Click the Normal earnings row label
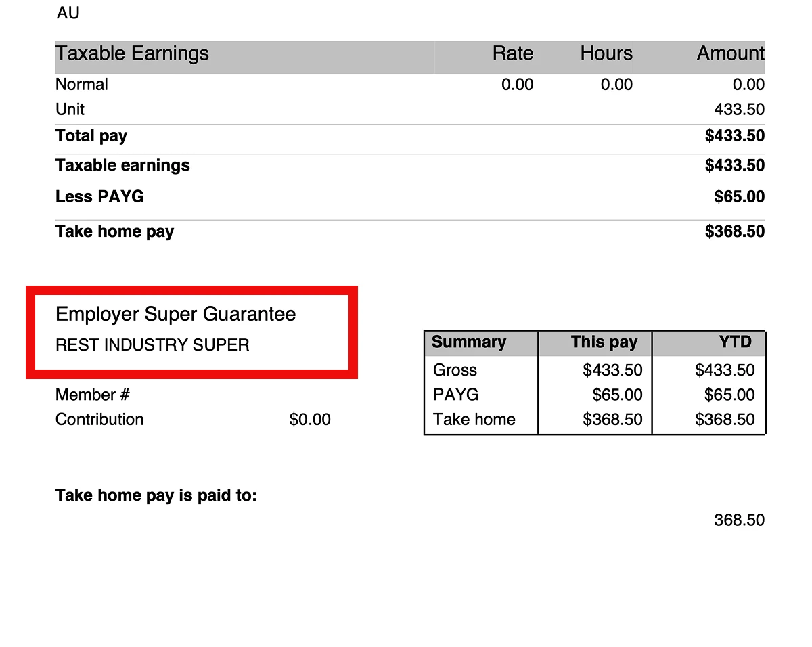The image size is (812, 647). pyautogui.click(x=82, y=85)
